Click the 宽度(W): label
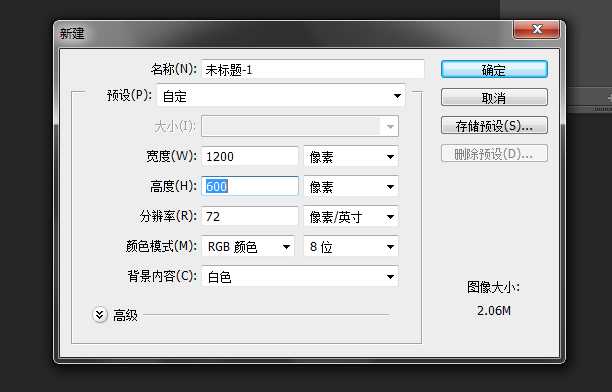The height and width of the screenshot is (392, 612). (x=171, y=156)
